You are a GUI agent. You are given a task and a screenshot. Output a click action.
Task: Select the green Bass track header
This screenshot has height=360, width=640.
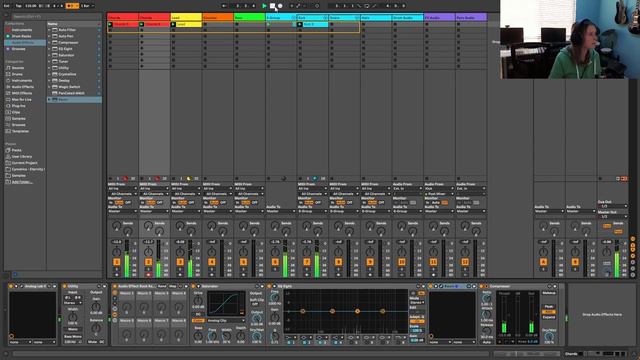pos(249,18)
